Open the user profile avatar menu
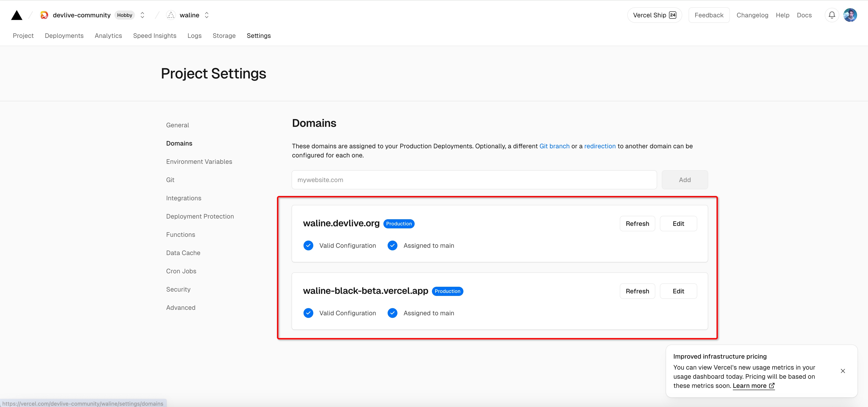 pyautogui.click(x=850, y=15)
